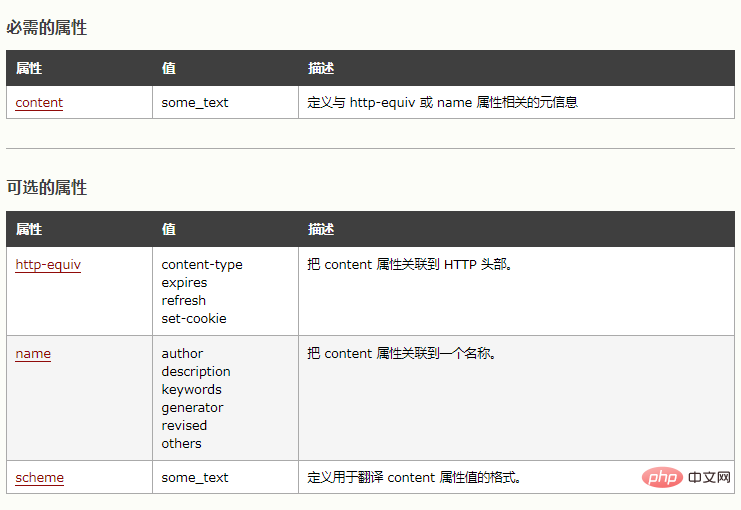Click the refresh value text
The image size is (741, 510).
[x=184, y=301]
